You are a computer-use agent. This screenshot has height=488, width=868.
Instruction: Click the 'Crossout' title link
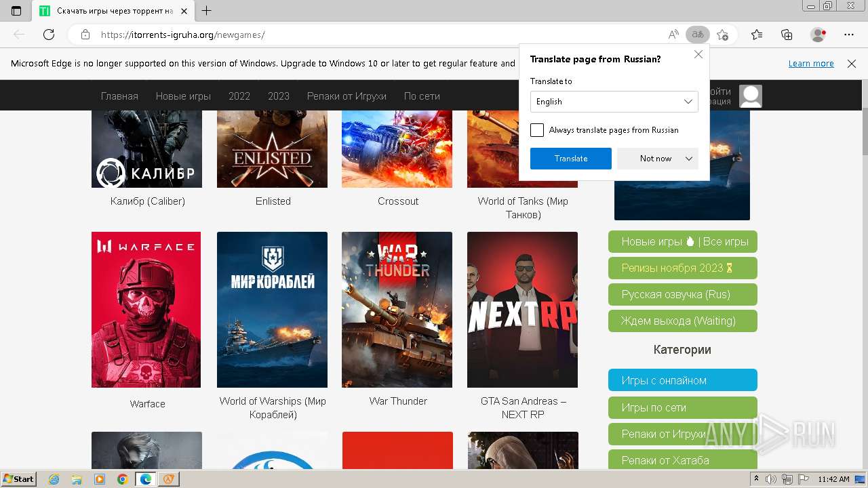pyautogui.click(x=398, y=201)
